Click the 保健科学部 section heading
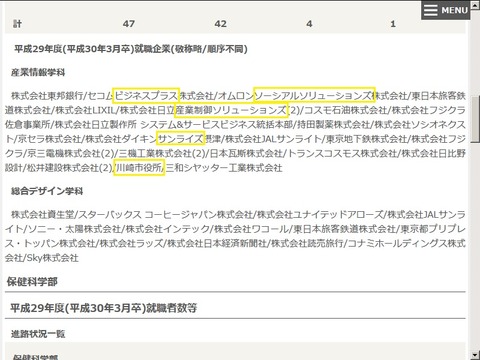This screenshot has width=480, height=360. [x=32, y=282]
